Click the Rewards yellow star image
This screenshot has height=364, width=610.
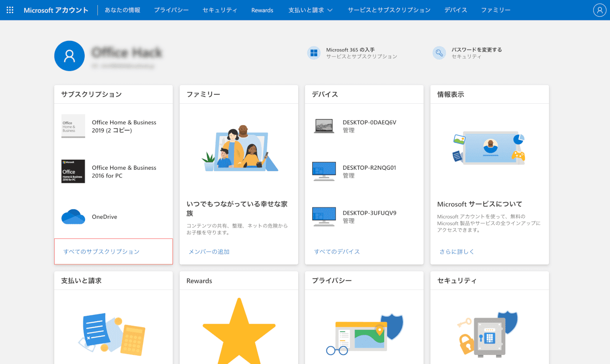pos(239,331)
